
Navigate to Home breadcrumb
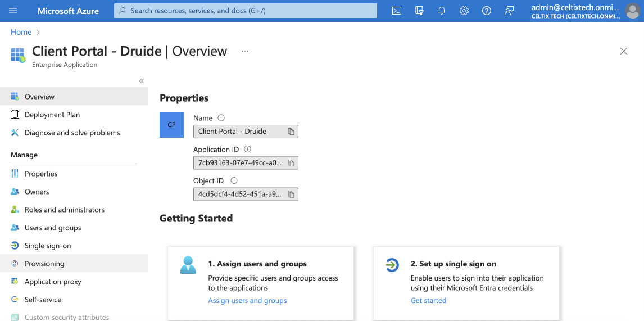click(21, 32)
